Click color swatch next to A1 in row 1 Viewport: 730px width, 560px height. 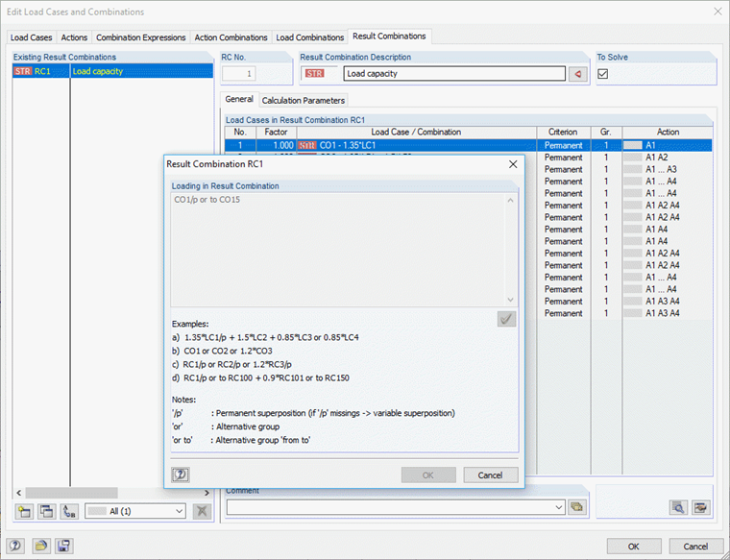point(633,145)
